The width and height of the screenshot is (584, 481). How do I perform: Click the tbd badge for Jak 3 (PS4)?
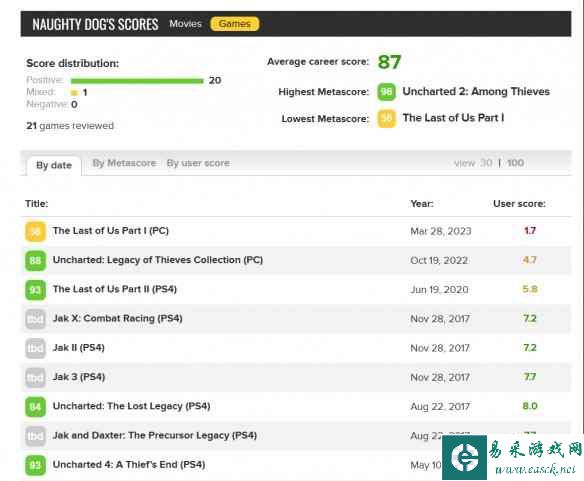tap(35, 377)
